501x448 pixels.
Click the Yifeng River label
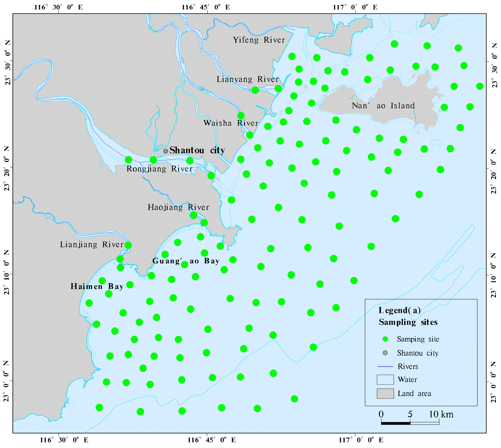click(259, 40)
